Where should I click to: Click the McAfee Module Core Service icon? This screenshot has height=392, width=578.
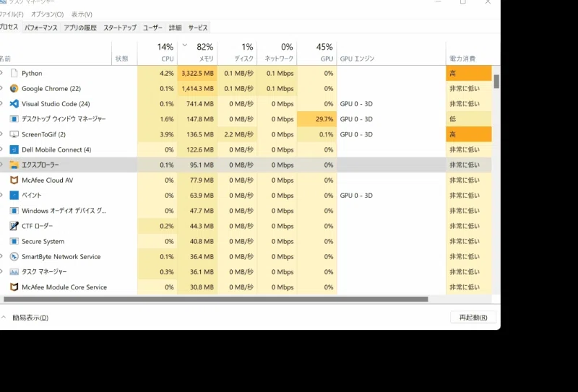(14, 287)
